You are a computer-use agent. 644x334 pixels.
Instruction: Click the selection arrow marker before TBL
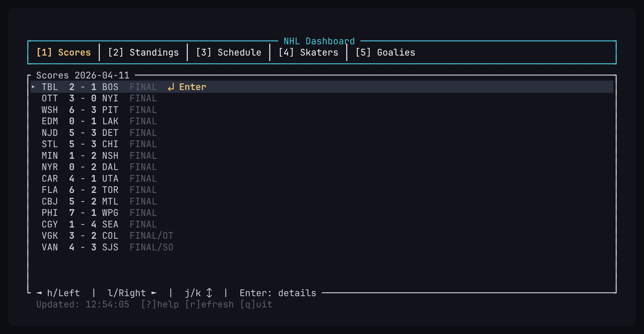33,87
